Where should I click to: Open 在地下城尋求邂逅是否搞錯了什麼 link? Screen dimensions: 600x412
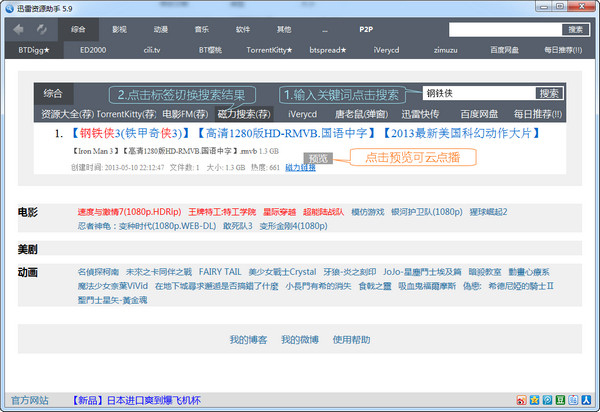[217, 286]
